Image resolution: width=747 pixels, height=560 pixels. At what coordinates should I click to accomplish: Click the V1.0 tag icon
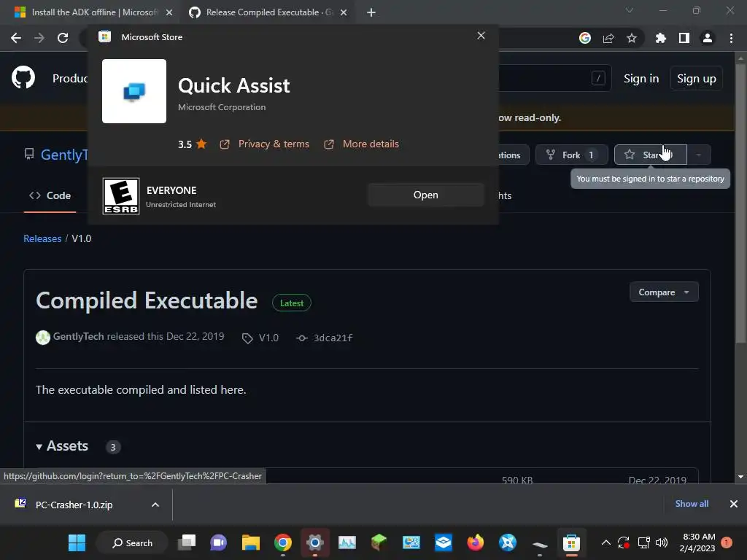(x=247, y=338)
